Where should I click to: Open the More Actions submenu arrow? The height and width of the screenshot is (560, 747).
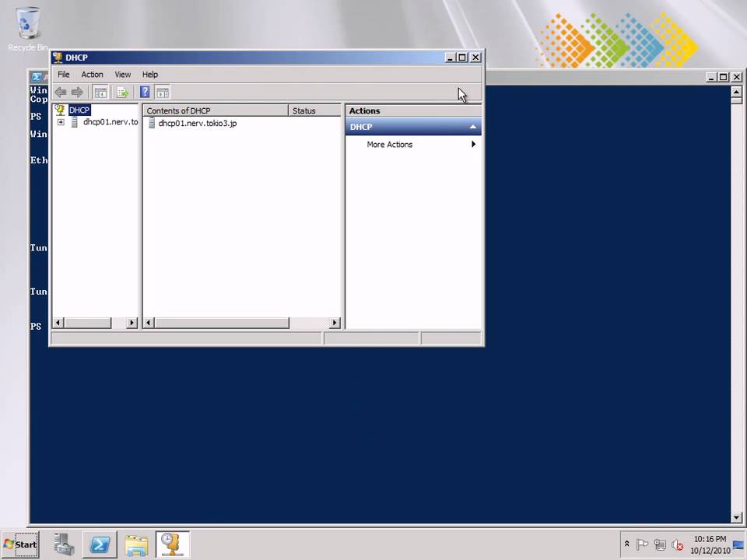coord(473,144)
